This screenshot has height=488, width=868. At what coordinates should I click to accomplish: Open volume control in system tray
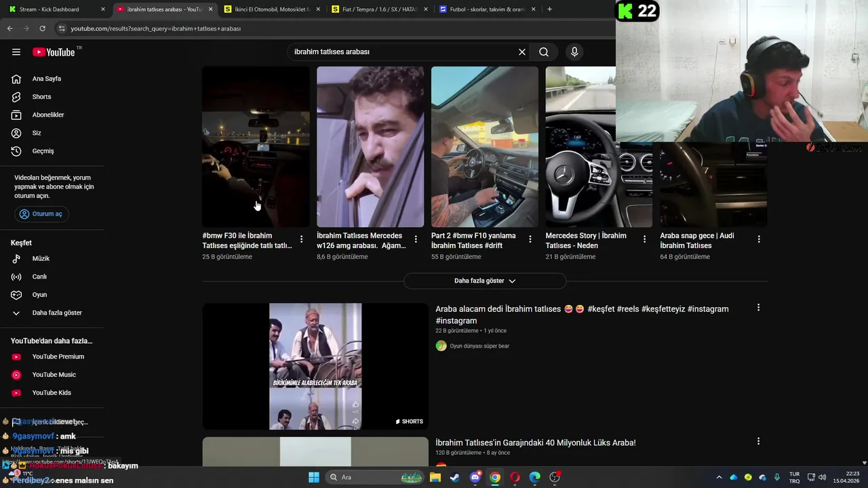pos(822,477)
